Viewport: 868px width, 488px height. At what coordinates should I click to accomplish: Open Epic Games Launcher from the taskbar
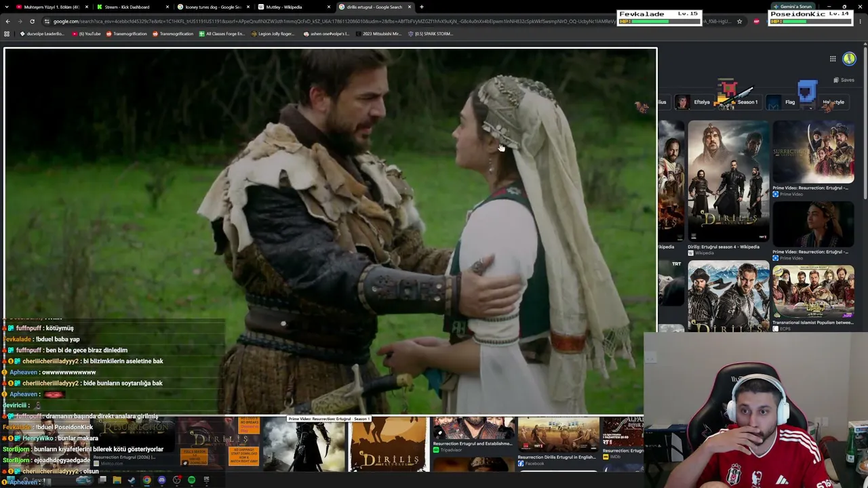click(x=206, y=481)
